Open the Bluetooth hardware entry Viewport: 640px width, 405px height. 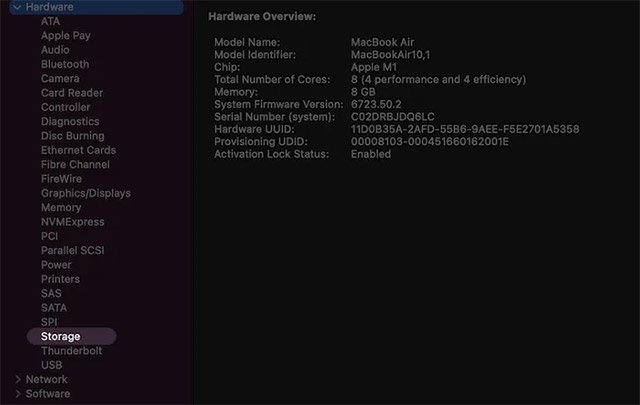click(65, 64)
